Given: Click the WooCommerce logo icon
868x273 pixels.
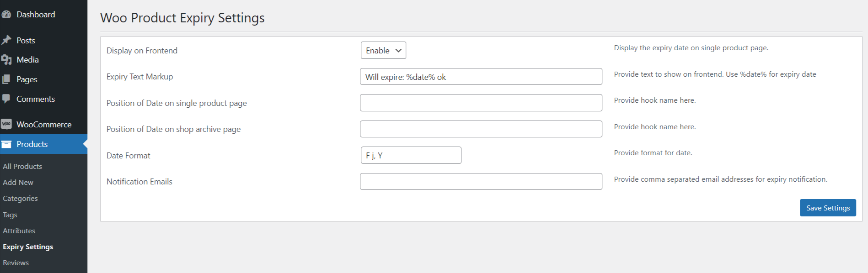Looking at the screenshot, I should (x=6, y=124).
